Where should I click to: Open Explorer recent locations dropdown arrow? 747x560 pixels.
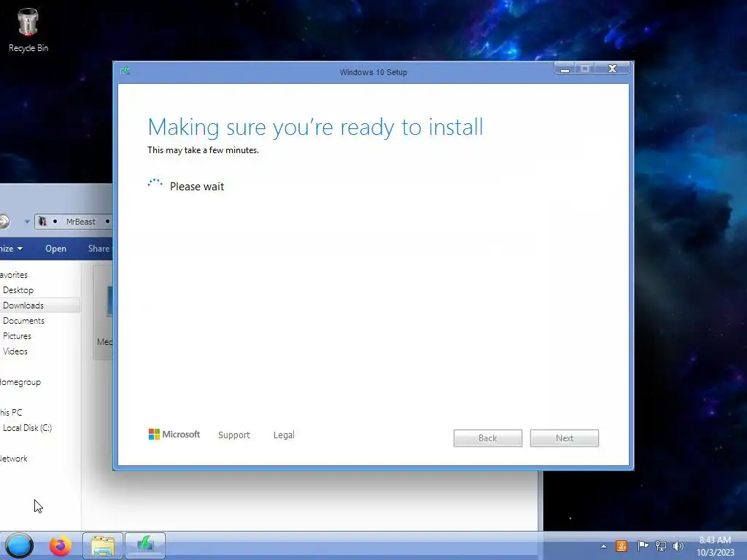(x=27, y=222)
